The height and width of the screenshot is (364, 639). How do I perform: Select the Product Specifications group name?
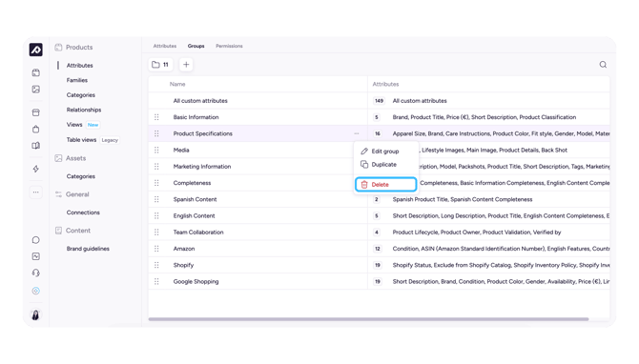[203, 133]
